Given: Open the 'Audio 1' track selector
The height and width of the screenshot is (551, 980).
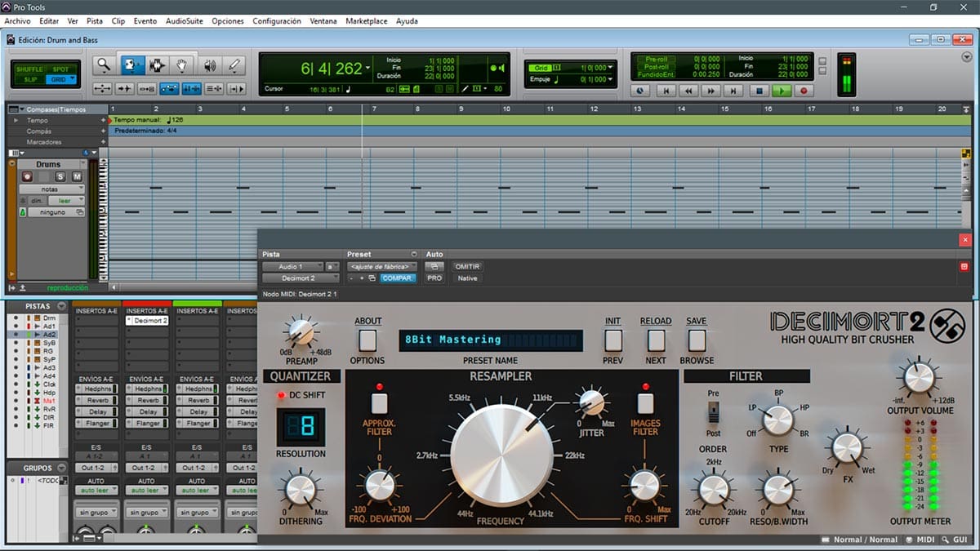Looking at the screenshot, I should tap(292, 266).
